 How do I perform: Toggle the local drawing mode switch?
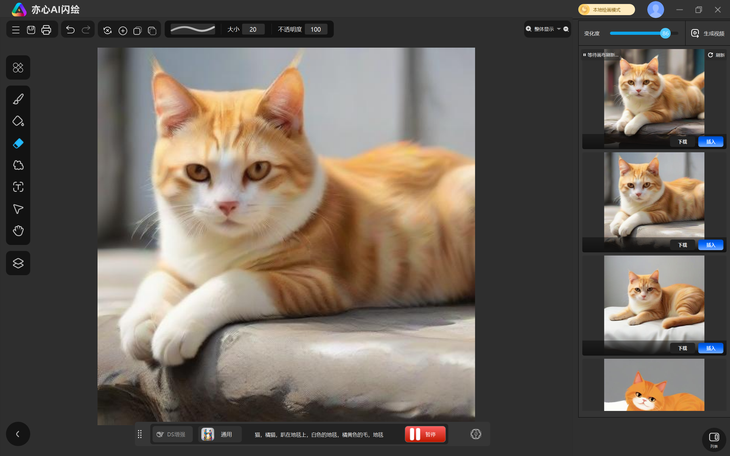point(606,9)
